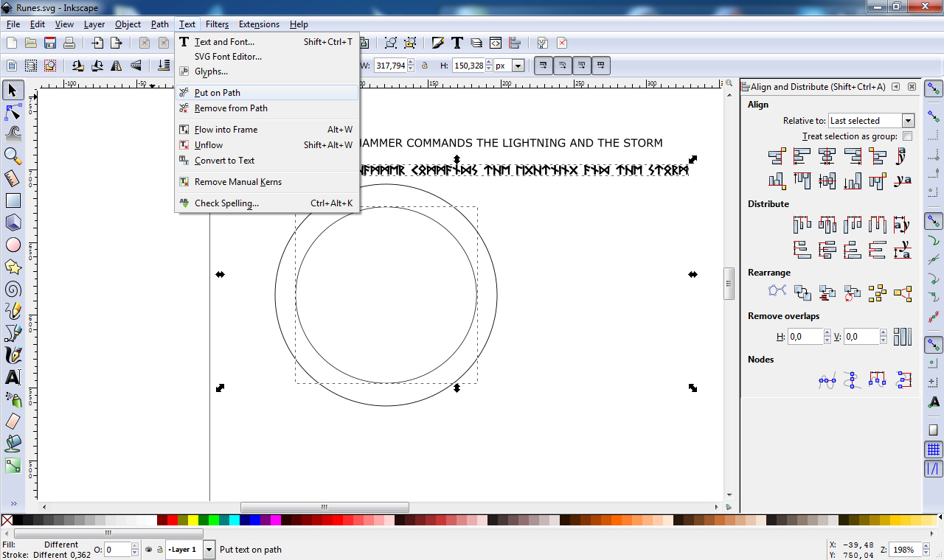Toggle snapping master button top right
944x560 pixels.
(934, 89)
